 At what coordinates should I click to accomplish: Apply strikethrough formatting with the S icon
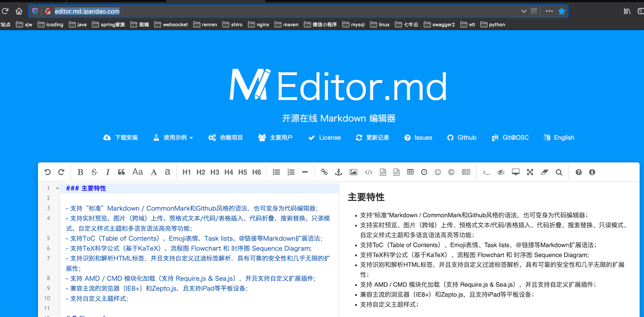[94, 172]
